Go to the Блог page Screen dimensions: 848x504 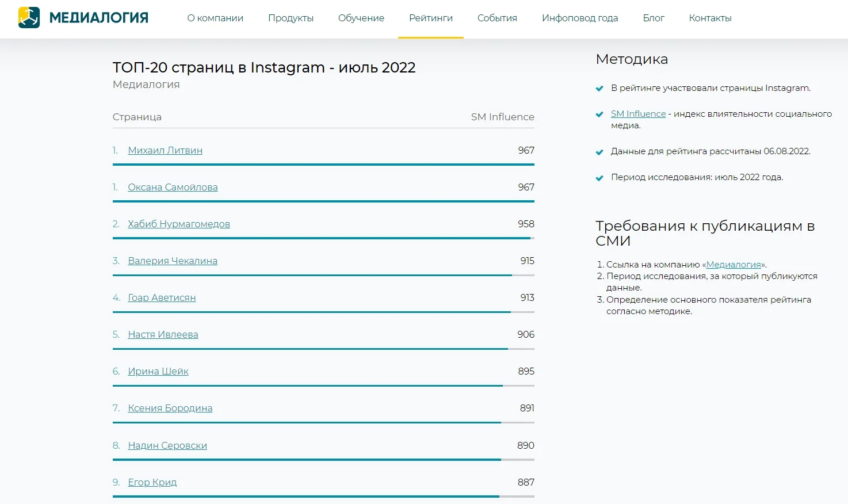point(654,18)
